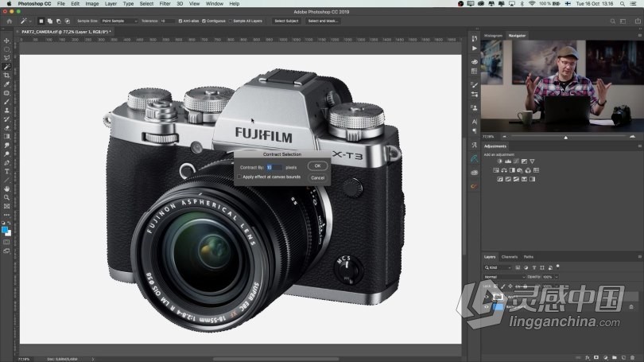Open the blend mode Normal dropdown
This screenshot has height=362, width=644.
pos(504,277)
